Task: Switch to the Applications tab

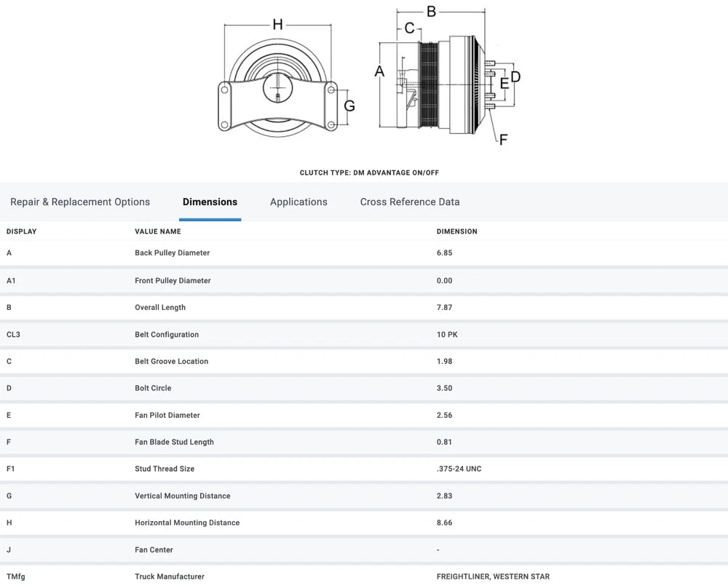Action: [298, 202]
